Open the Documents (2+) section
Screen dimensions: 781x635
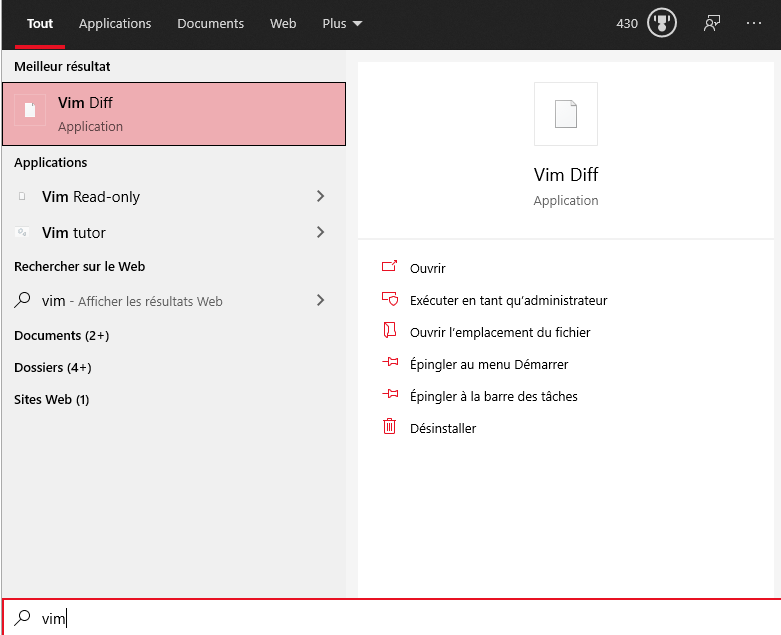click(61, 336)
